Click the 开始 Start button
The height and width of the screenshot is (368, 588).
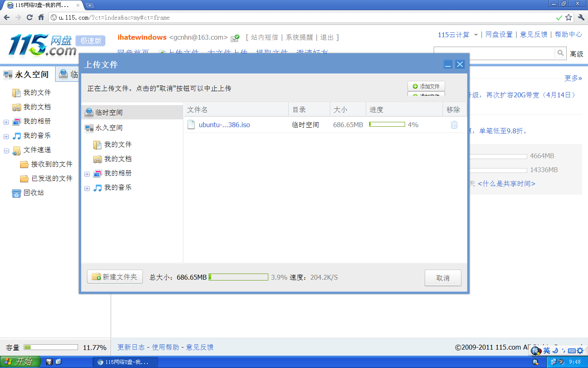point(20,361)
